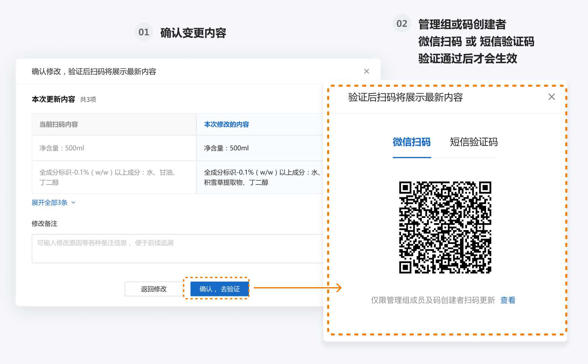Click 返回修改 button
588x364 pixels.
154,289
